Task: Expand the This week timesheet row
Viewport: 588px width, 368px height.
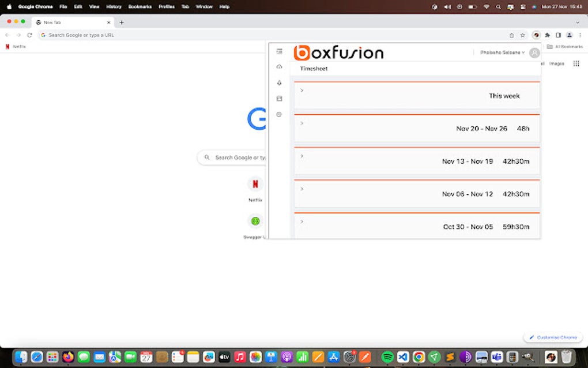Action: click(x=301, y=91)
